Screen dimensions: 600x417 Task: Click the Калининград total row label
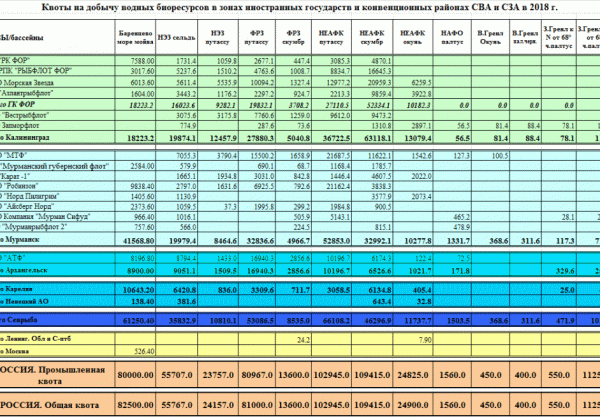pyautogui.click(x=25, y=138)
